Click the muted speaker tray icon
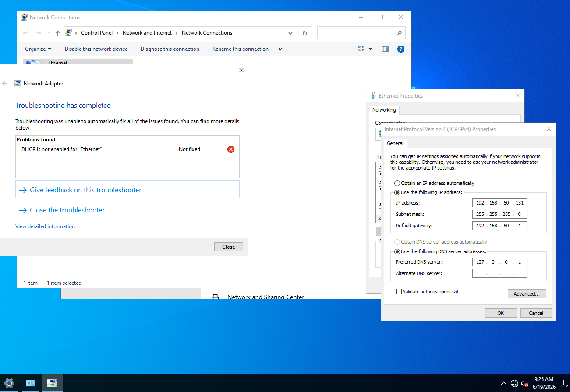Viewport: 570px width, 392px height. pos(524,383)
